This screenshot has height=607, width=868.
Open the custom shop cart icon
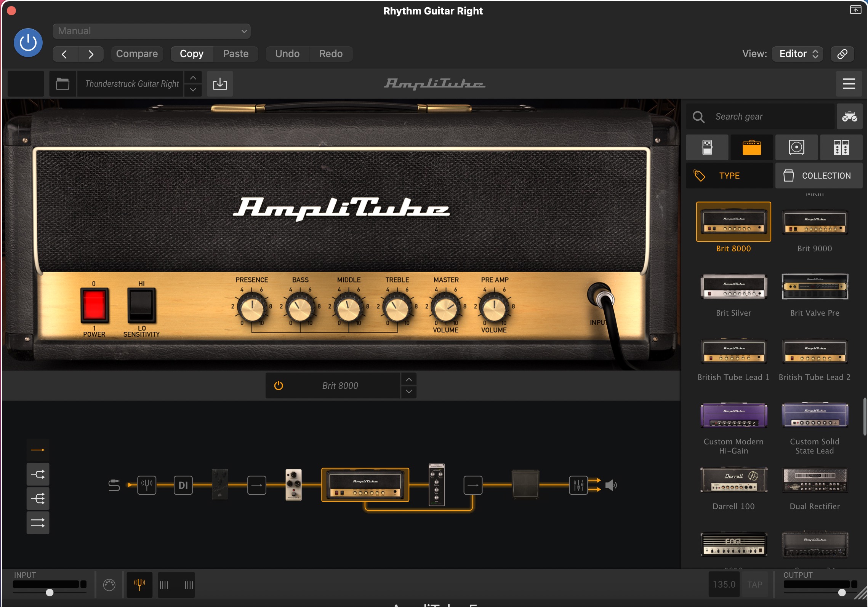(x=849, y=117)
